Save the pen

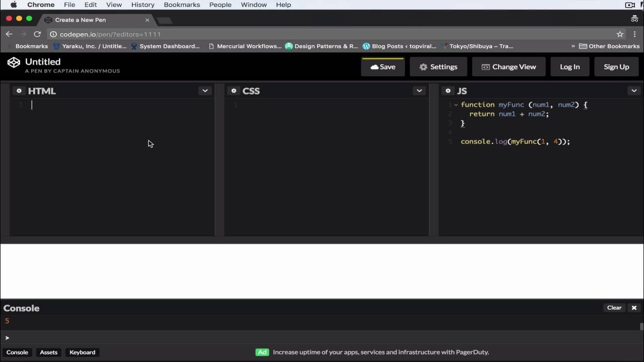[383, 67]
